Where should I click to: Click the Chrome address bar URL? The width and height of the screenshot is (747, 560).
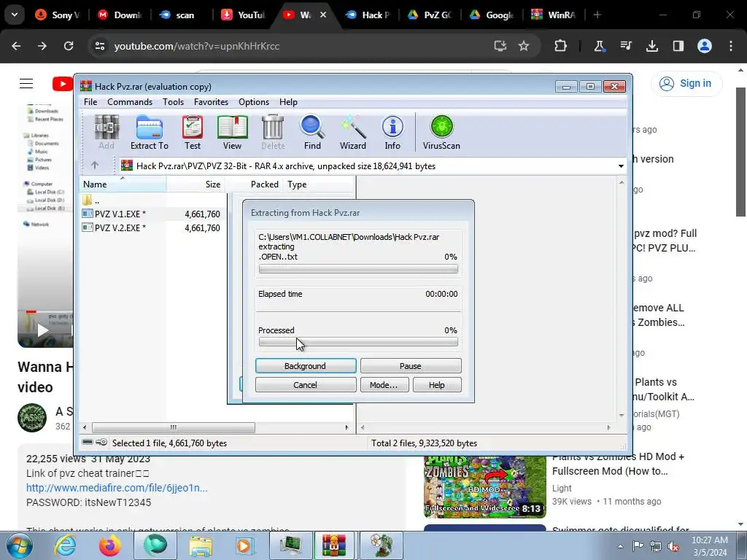coord(197,46)
